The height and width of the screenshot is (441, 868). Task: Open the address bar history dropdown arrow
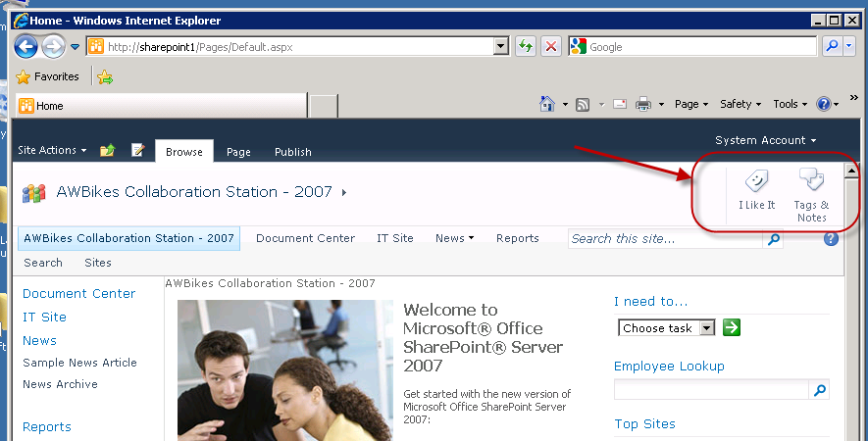pyautogui.click(x=501, y=46)
